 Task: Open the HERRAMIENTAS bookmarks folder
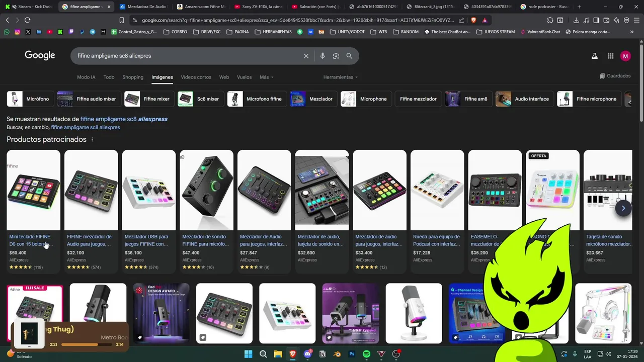coord(273,32)
